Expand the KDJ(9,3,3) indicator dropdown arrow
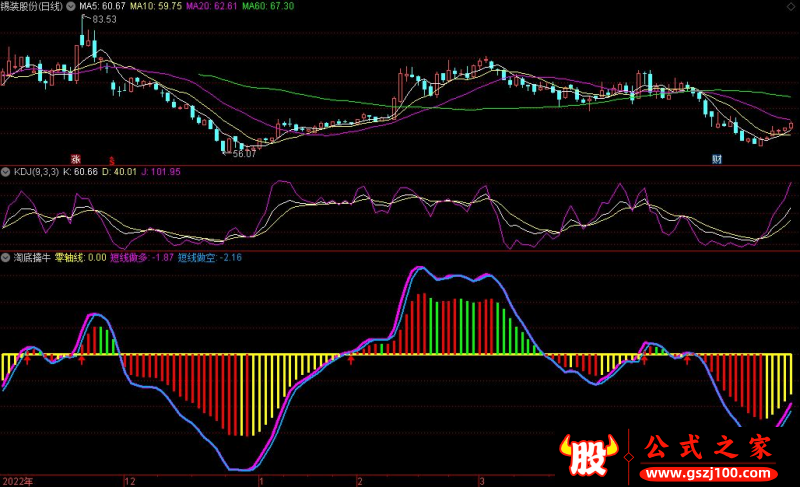Image resolution: width=800 pixels, height=487 pixels. click(x=6, y=172)
